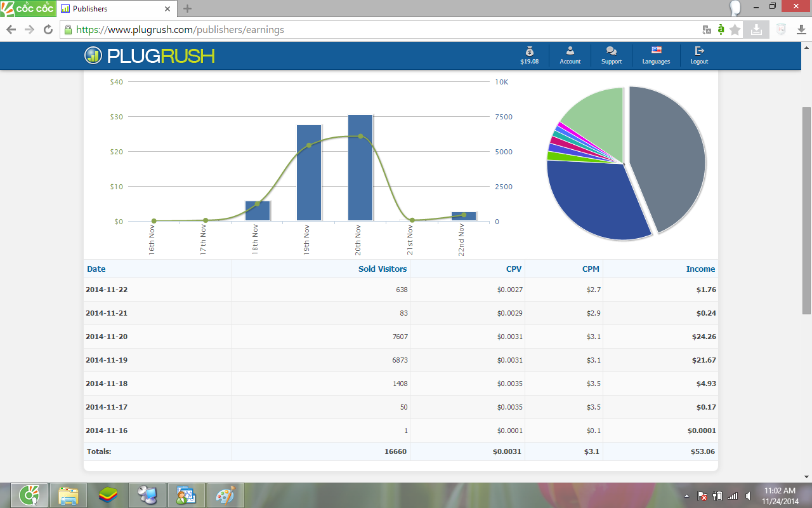The height and width of the screenshot is (508, 812).
Task: Click the page vertical scrollbar thumb
Action: coord(806,210)
